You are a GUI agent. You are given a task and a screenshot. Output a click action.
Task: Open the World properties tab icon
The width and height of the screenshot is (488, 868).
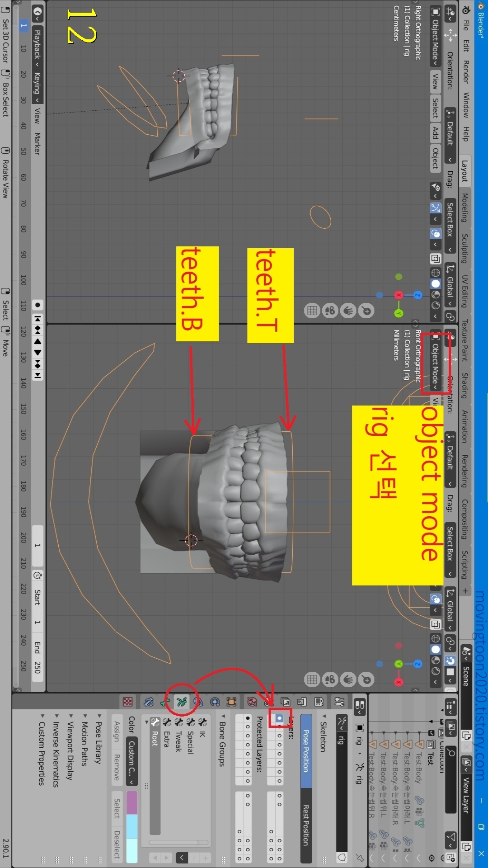pos(252,702)
